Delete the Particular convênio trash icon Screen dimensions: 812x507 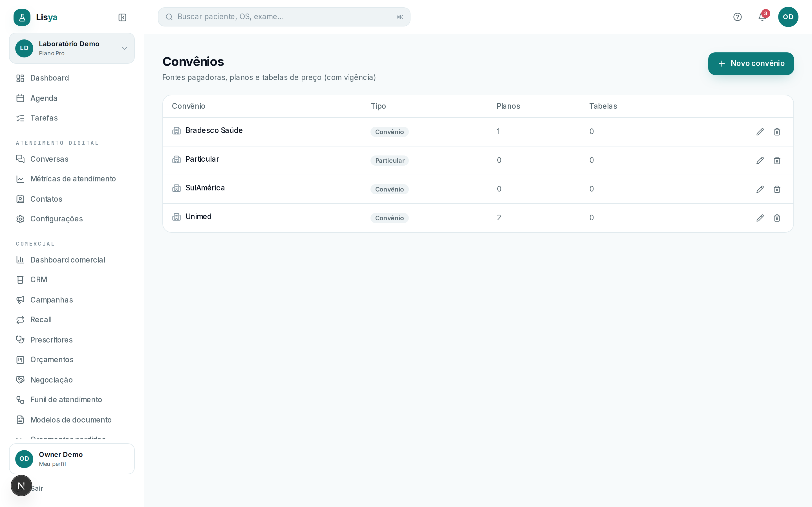pos(777,161)
